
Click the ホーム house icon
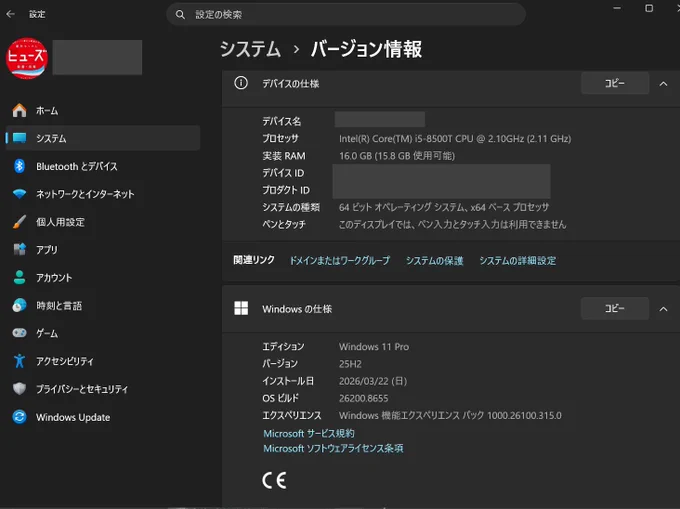point(19,111)
